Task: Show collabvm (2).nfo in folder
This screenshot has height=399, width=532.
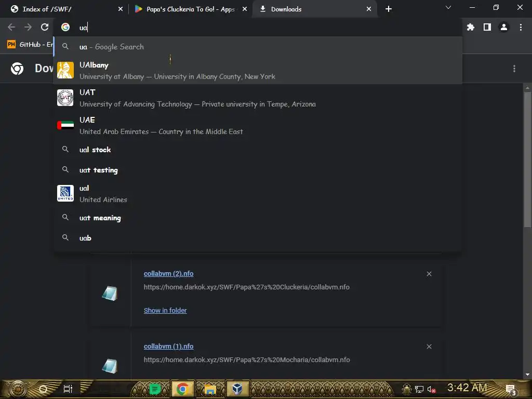Action: click(165, 311)
